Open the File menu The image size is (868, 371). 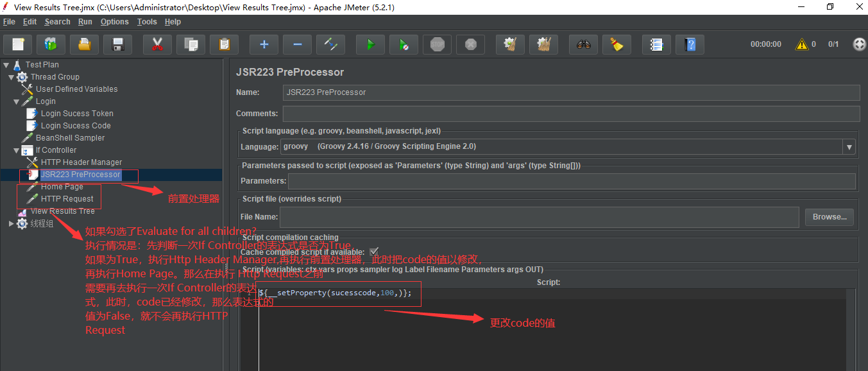pos(9,22)
